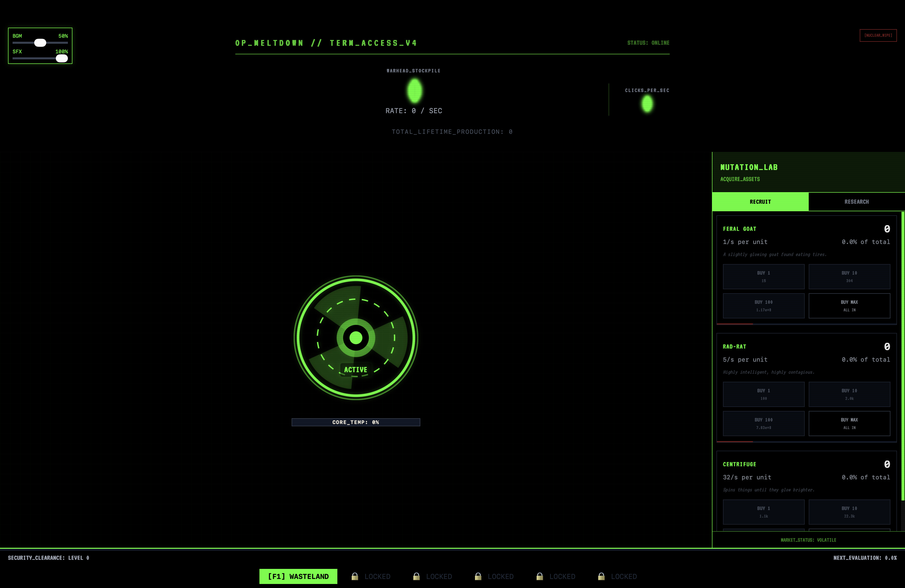Click the padlock beside the third LOCKED tab
Image resolution: width=905 pixels, height=588 pixels.
478,576
